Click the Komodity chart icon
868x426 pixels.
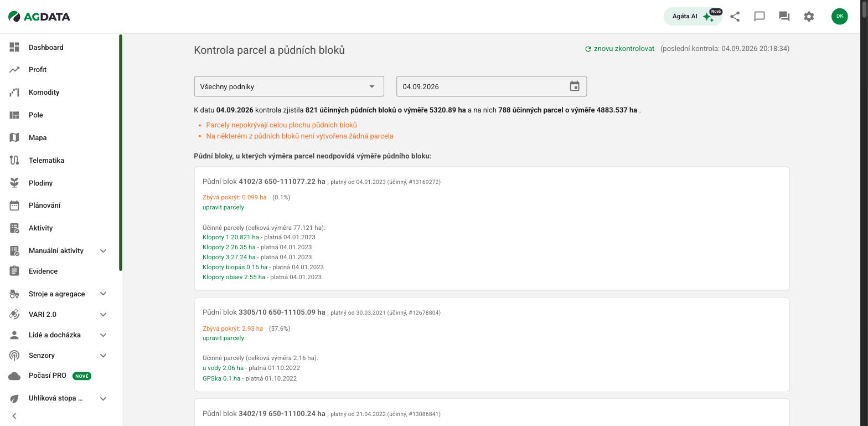pyautogui.click(x=14, y=93)
